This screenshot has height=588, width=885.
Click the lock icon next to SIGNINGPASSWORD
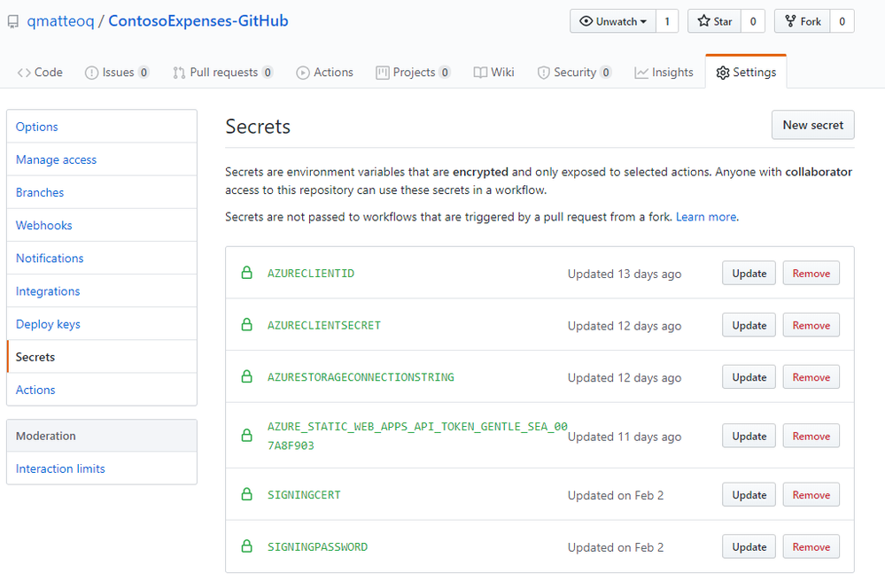tap(246, 546)
